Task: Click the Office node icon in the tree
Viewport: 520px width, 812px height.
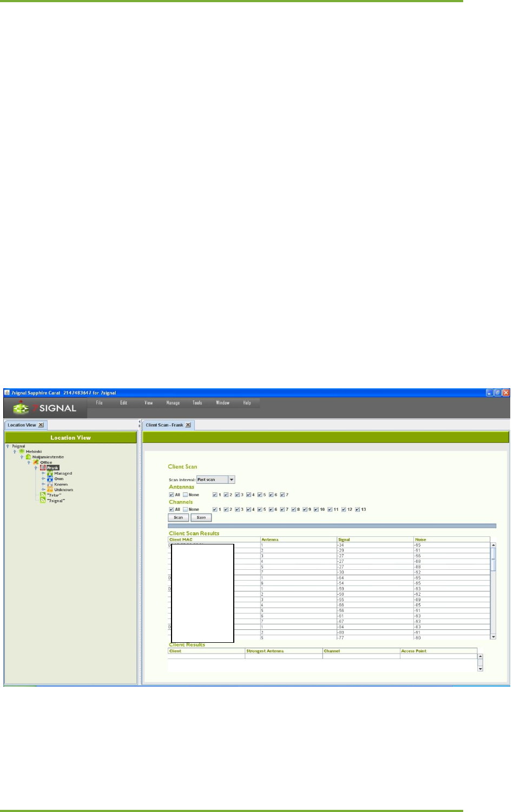Action: pos(36,462)
